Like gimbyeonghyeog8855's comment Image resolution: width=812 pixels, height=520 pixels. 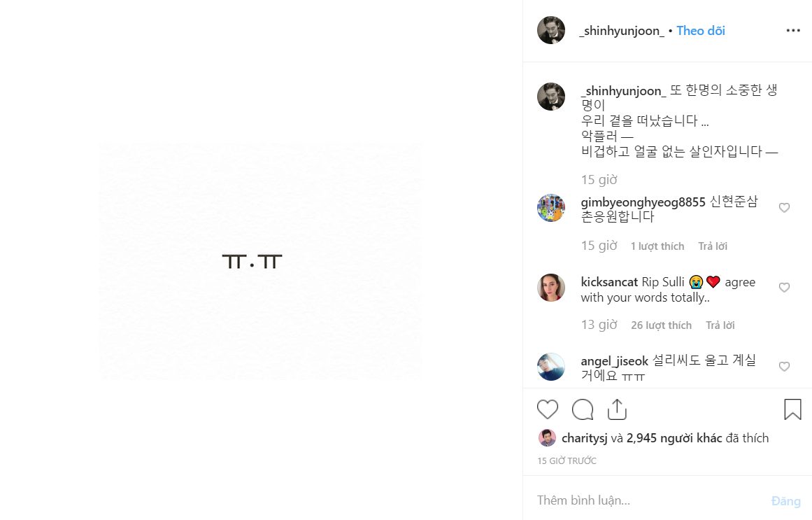[x=784, y=208]
